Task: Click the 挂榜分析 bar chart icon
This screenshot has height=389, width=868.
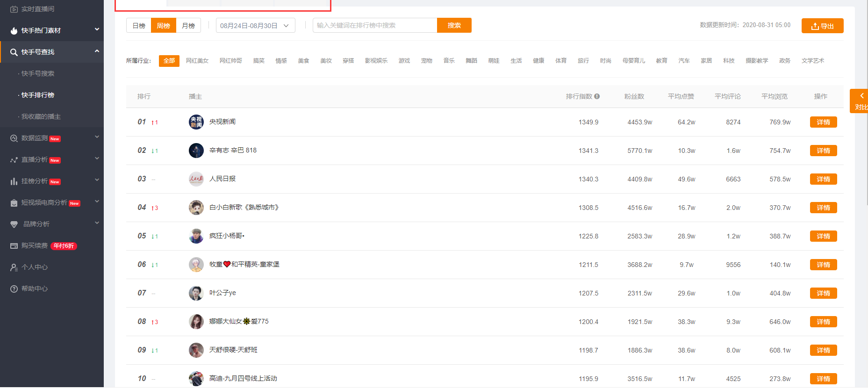Action: (14, 181)
